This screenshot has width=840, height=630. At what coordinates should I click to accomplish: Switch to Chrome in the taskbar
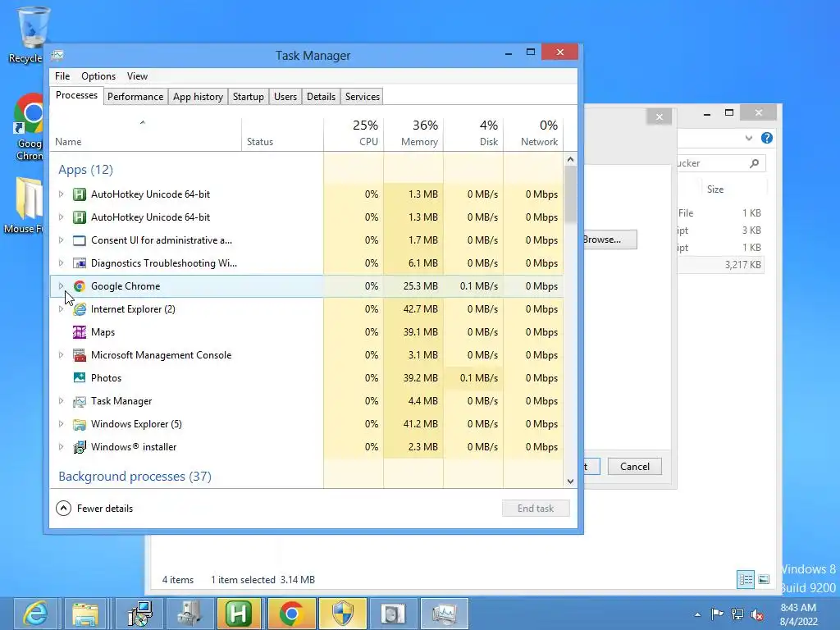tap(291, 614)
